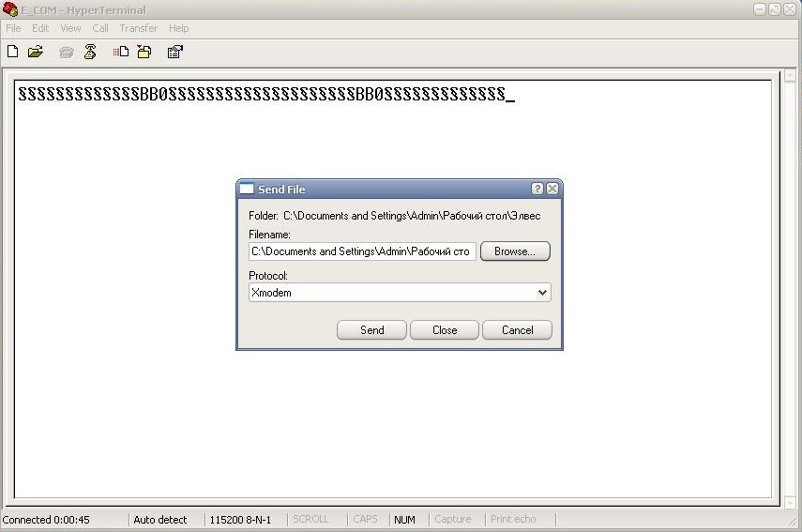Click the grayed-out Call phone icon

(x=66, y=53)
